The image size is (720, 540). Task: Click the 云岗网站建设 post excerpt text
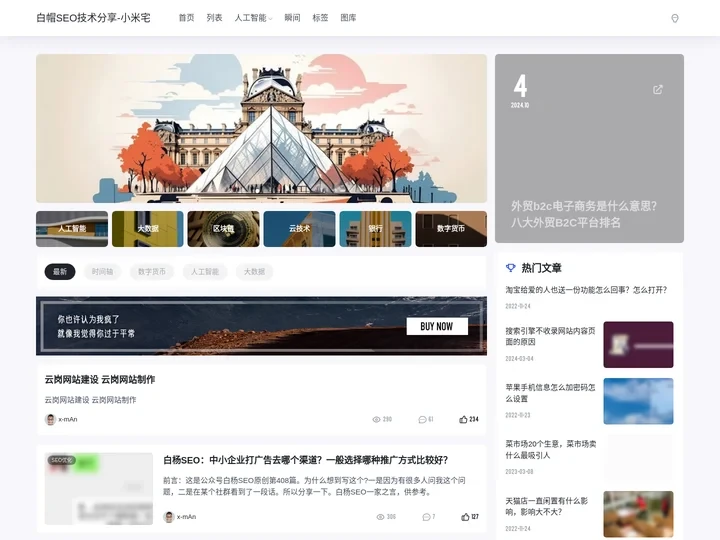pyautogui.click(x=90, y=400)
